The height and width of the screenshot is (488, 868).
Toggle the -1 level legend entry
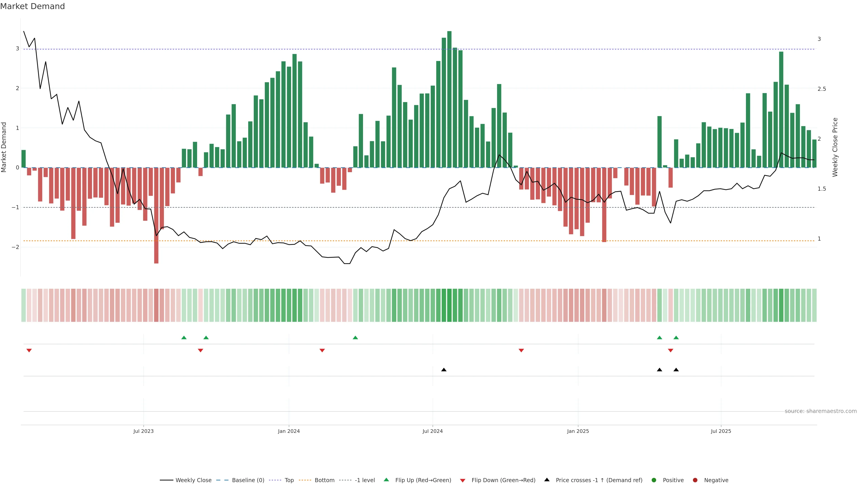point(365,480)
